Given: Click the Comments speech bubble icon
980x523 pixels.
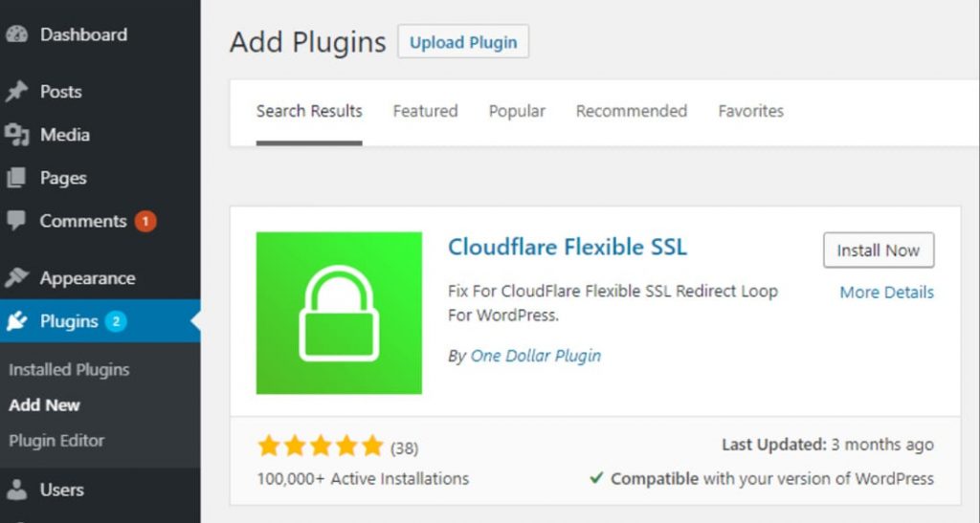Looking at the screenshot, I should click(16, 221).
